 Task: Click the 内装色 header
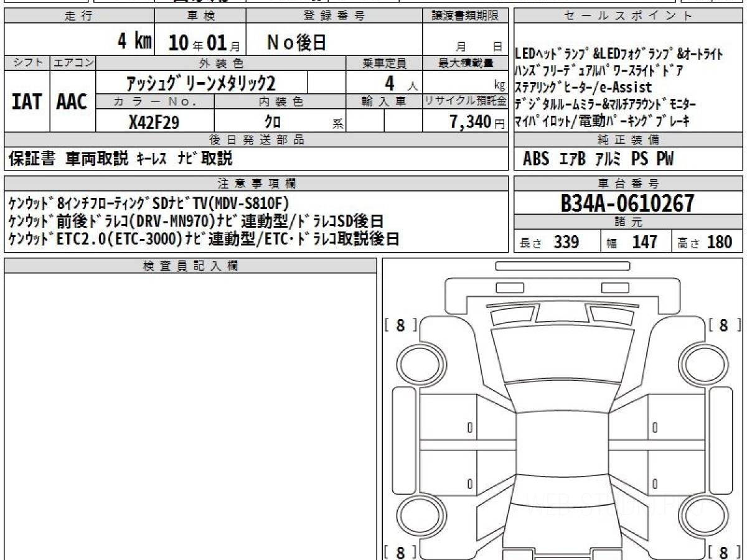[x=280, y=101]
